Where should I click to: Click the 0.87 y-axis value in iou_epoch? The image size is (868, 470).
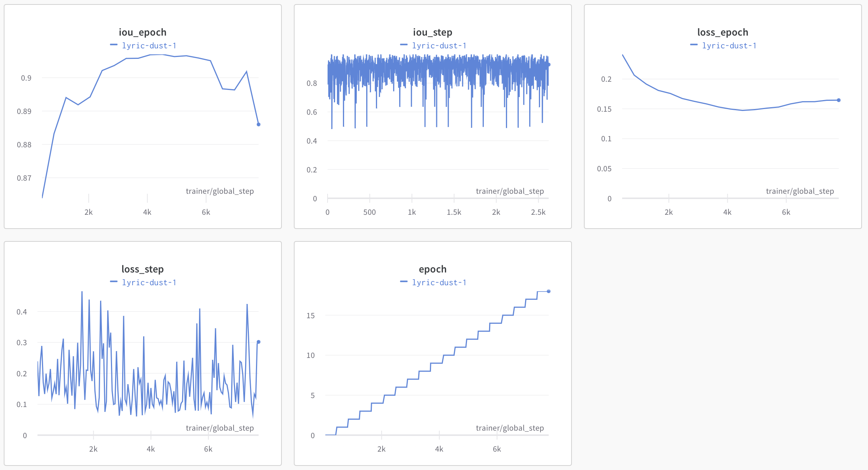[24, 178]
